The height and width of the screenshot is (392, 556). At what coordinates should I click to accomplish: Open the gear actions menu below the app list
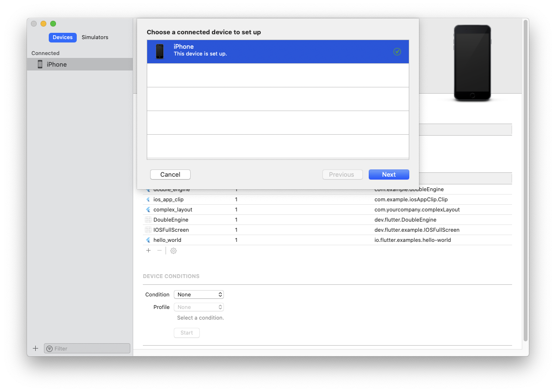tap(173, 251)
